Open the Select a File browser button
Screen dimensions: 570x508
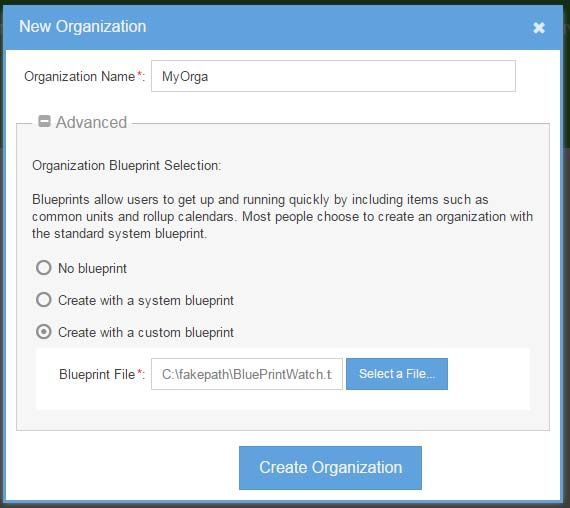tap(397, 374)
